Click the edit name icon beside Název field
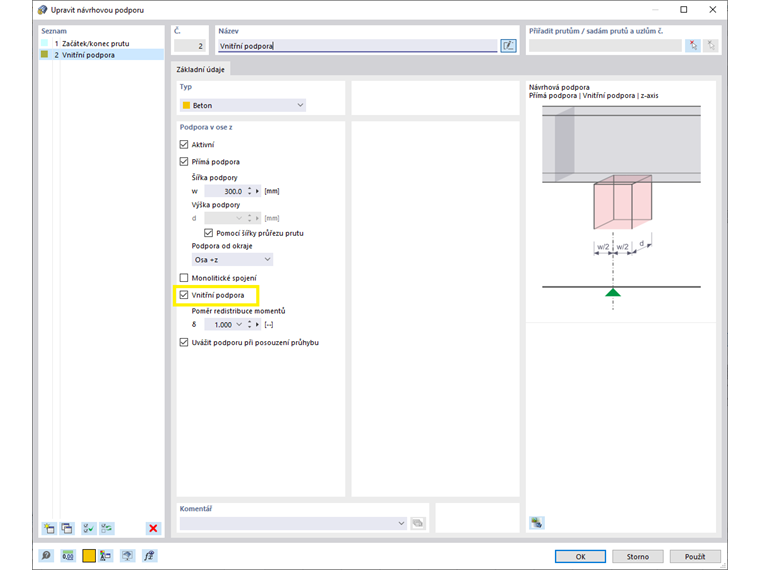The width and height of the screenshot is (760, 570). pyautogui.click(x=508, y=46)
